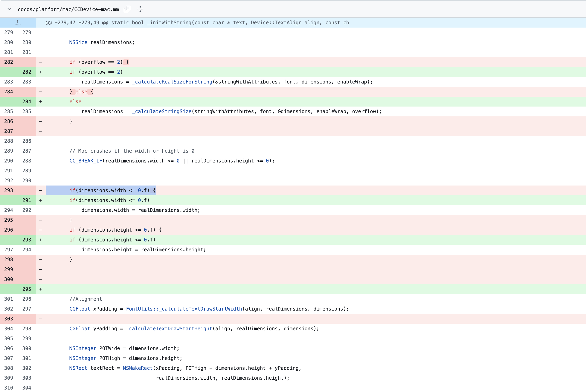This screenshot has width=586, height=392.
Task: Select old line number 282 (deleted)
Action: pyautogui.click(x=8, y=62)
